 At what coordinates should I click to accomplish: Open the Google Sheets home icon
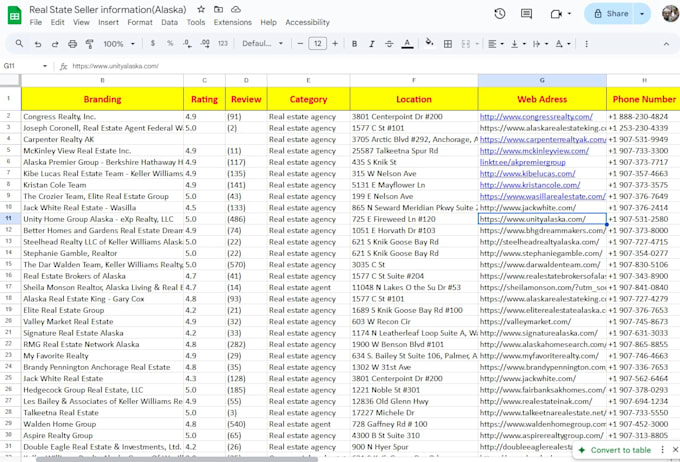point(14,16)
